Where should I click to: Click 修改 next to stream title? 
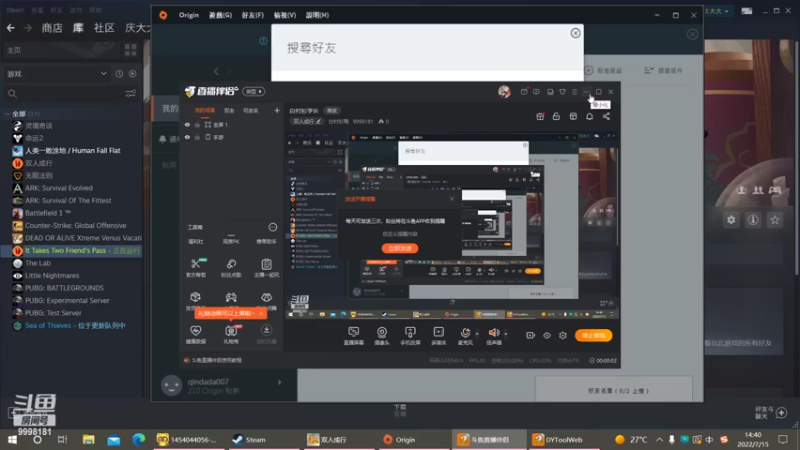coord(332,111)
